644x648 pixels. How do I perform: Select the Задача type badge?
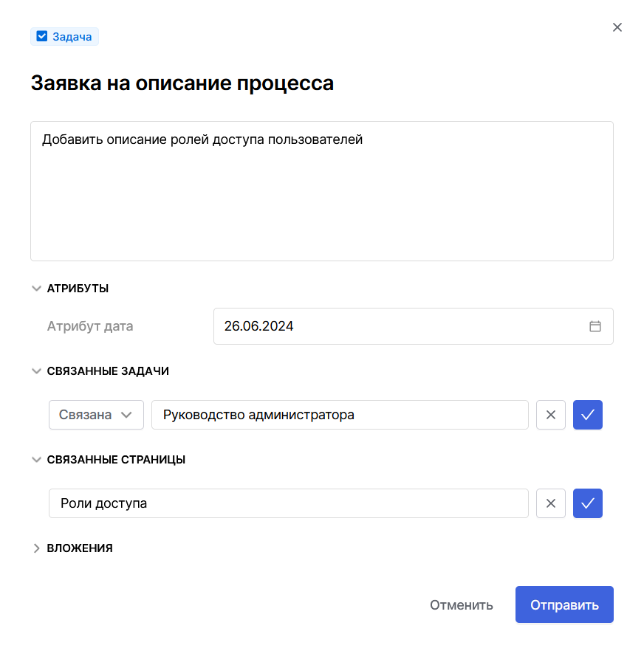tap(64, 35)
